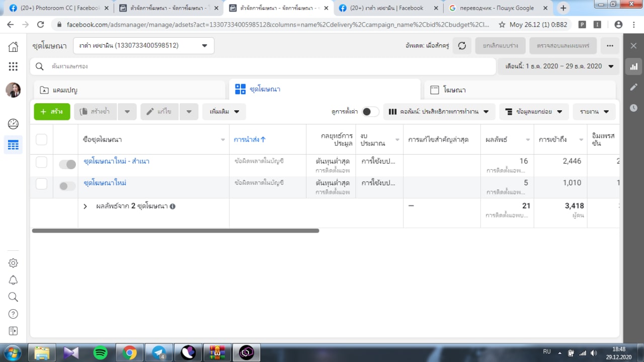644x362 pixels.
Task: Select the table grid icon in the sidebar
Action: (x=13, y=146)
